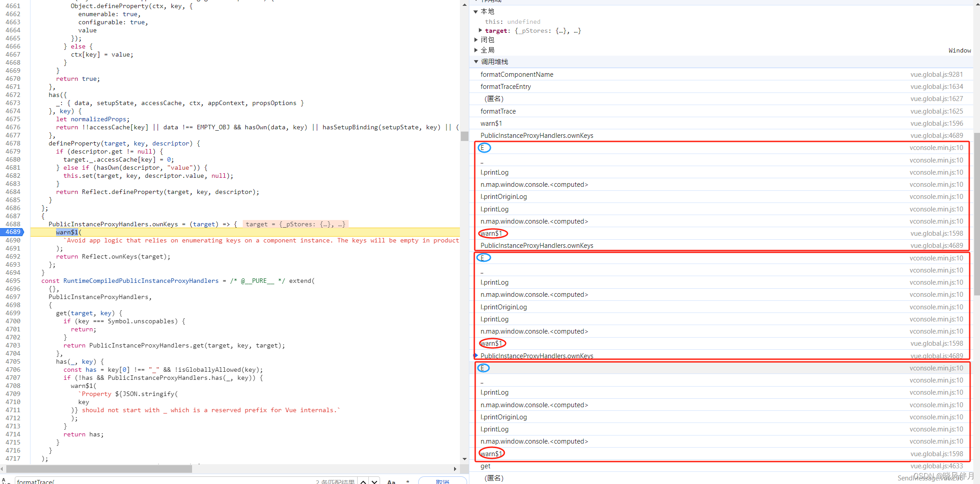Collapse the 本地 scope section

coord(476,12)
